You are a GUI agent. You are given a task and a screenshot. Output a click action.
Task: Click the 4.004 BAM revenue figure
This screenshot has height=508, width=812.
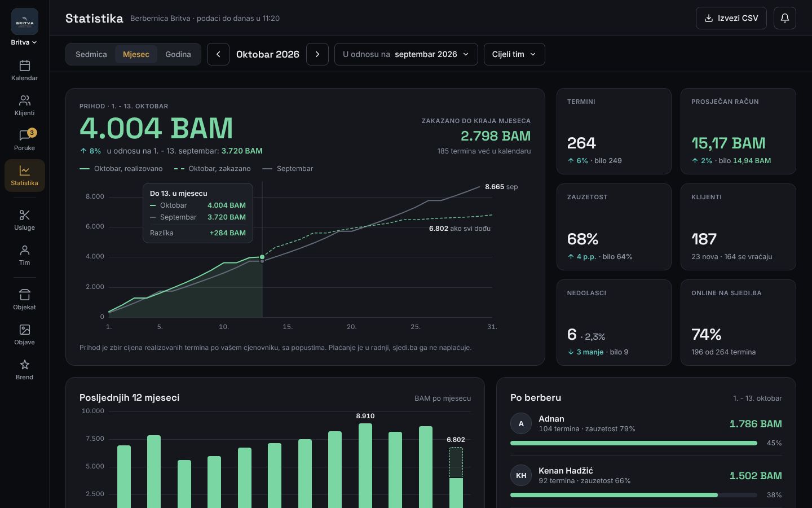(156, 128)
